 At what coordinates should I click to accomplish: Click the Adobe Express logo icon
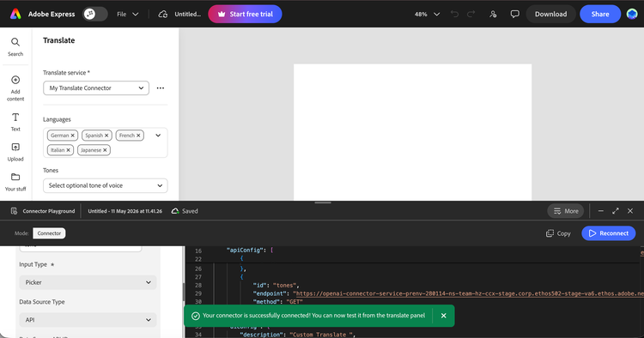coord(15,14)
